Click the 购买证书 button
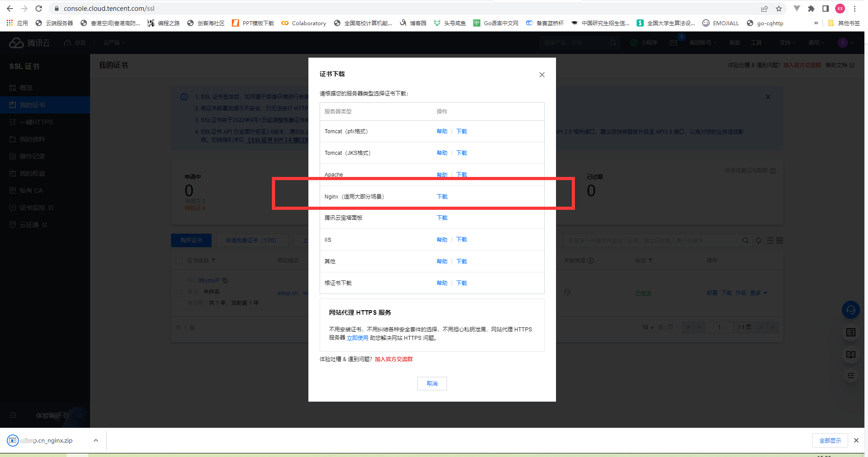The image size is (868, 457). click(x=191, y=240)
